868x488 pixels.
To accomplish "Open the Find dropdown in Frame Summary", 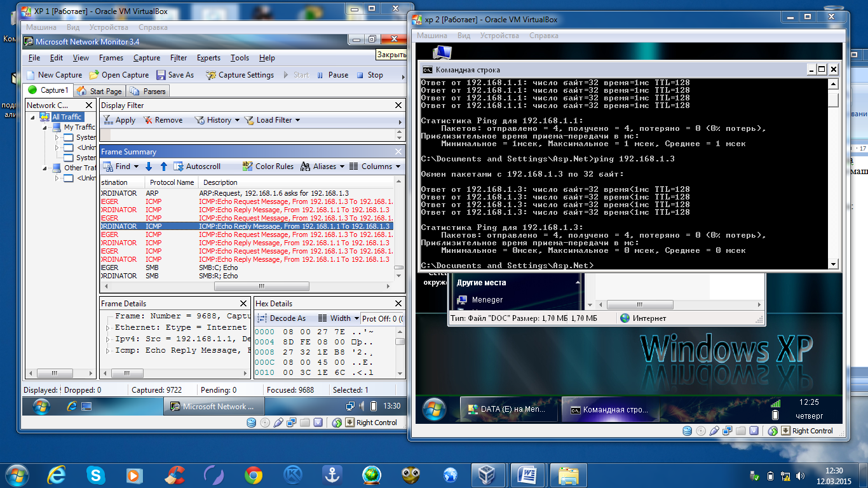I will 121,166.
